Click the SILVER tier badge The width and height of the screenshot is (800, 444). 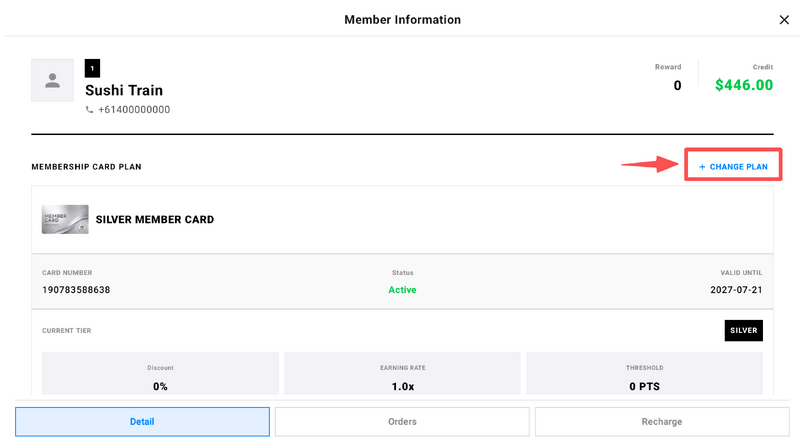pyautogui.click(x=743, y=331)
